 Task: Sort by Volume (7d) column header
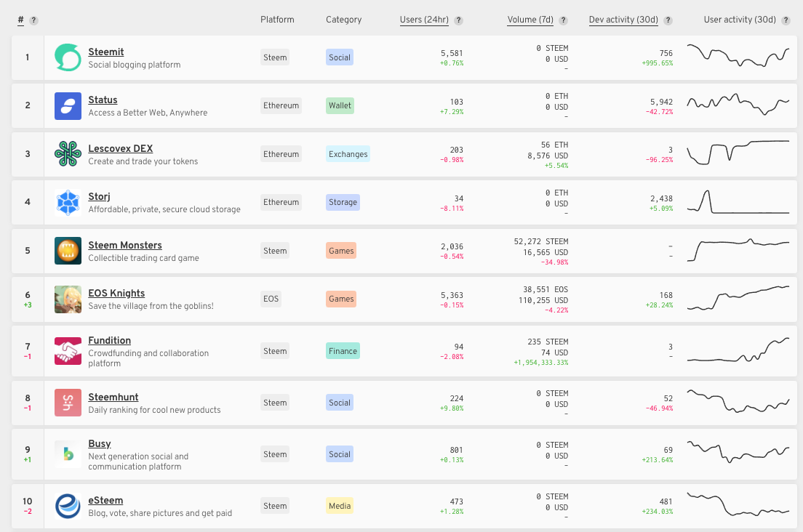click(x=530, y=20)
